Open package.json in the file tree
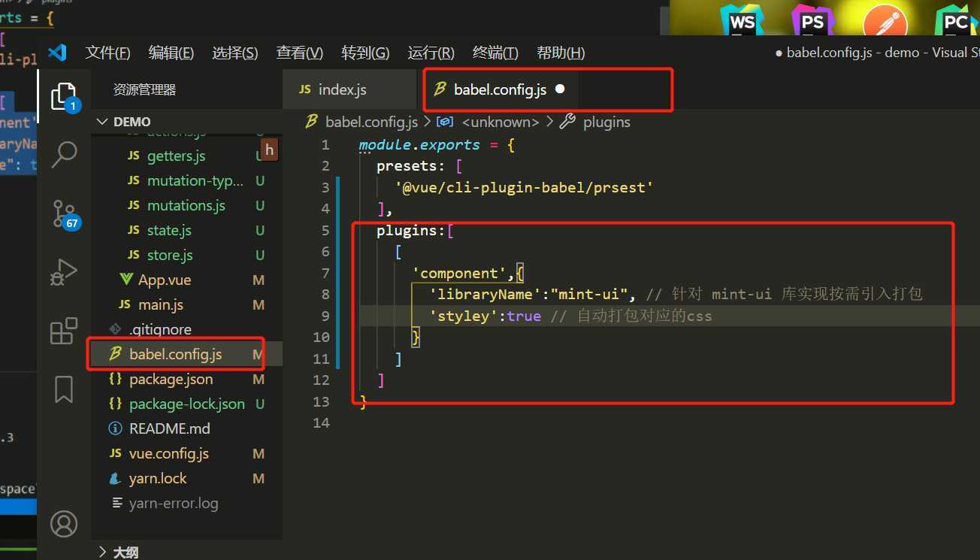Screen dimensions: 980x560 pos(171,379)
